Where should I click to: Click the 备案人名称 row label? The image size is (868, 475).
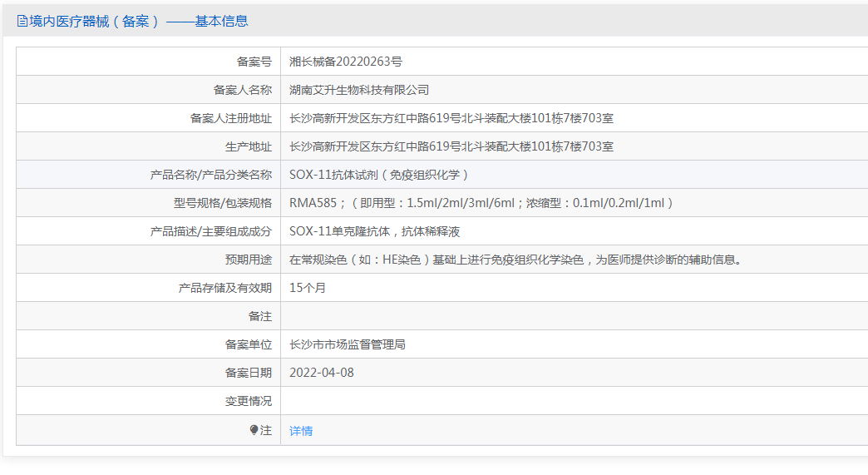(243, 90)
